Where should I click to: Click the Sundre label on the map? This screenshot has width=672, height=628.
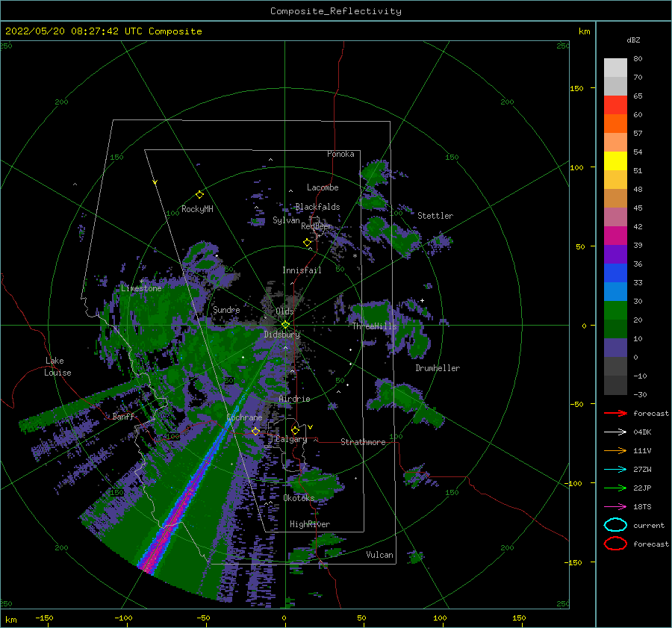(226, 309)
